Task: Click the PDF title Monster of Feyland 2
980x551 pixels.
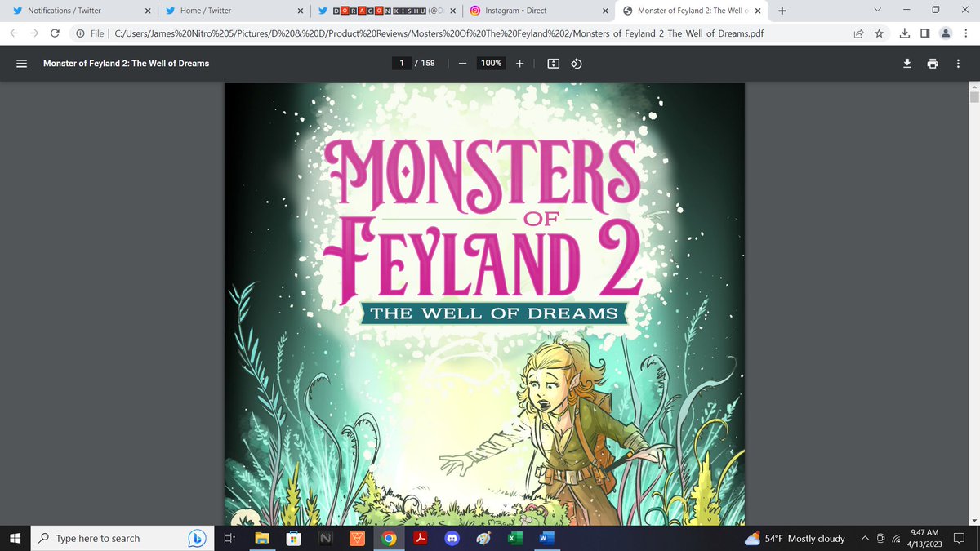Action: click(x=126, y=64)
